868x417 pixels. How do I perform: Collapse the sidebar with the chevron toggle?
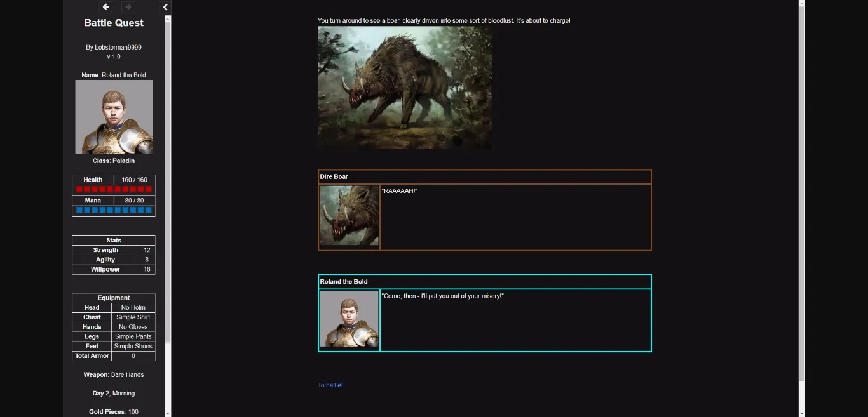pyautogui.click(x=165, y=7)
